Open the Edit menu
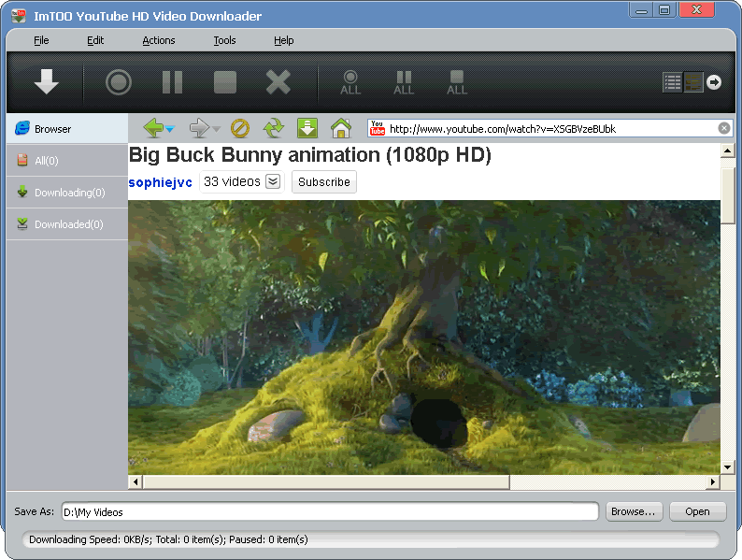 coord(95,40)
